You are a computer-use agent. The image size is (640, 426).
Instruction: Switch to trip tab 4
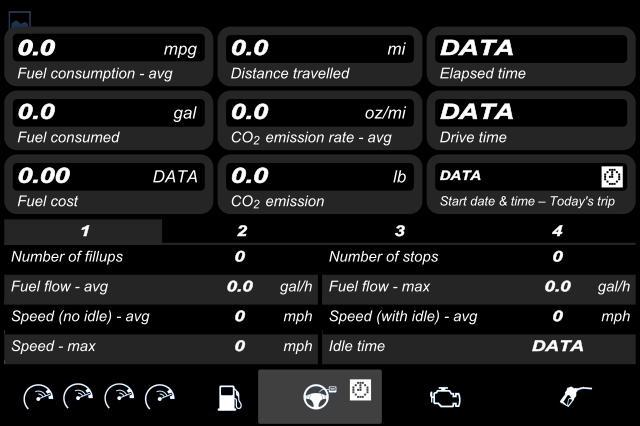tap(557, 231)
